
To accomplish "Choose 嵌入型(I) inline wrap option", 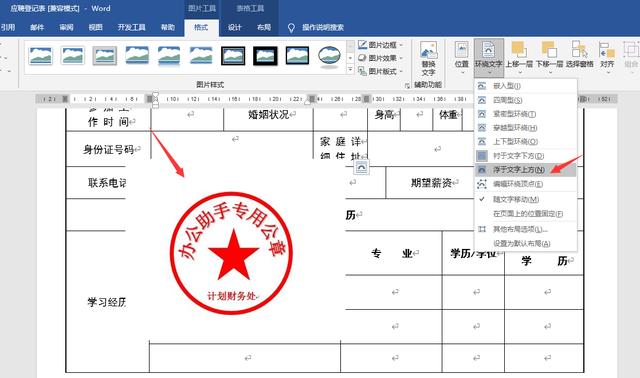I will (526, 86).
